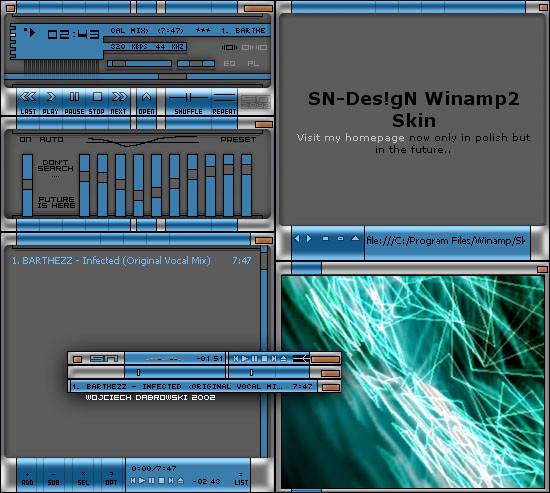The height and width of the screenshot is (493, 550).
Task: Click the volume slider in main window
Action: [140, 64]
